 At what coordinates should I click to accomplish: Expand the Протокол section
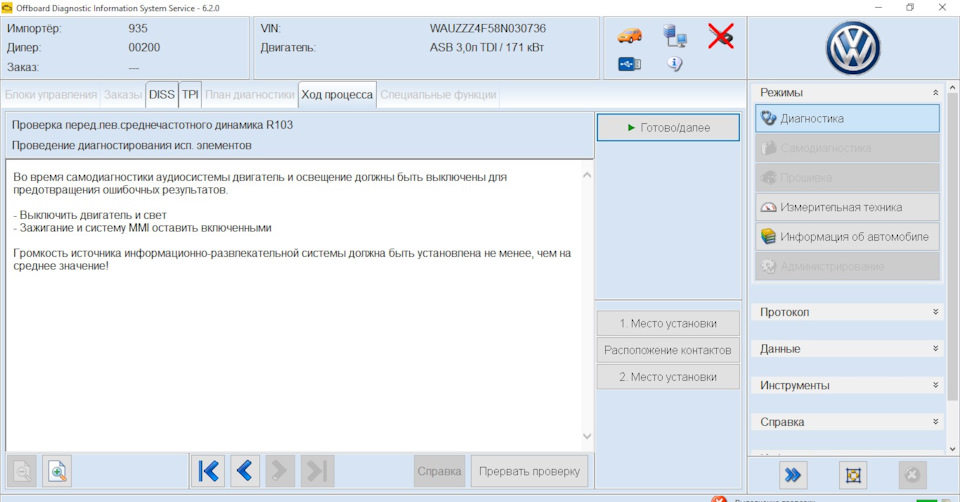pyautogui.click(x=936, y=312)
